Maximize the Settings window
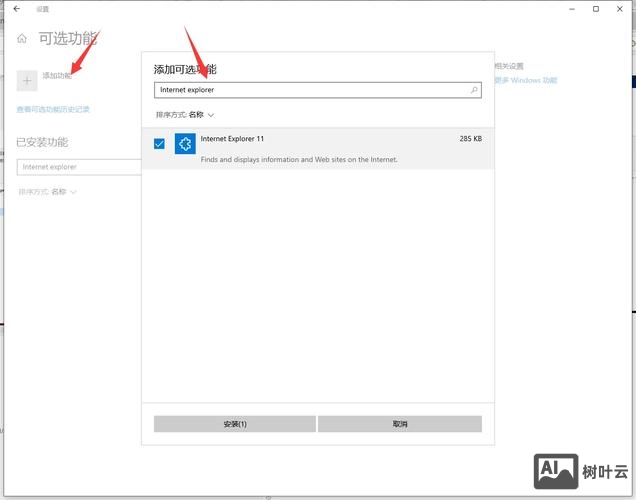This screenshot has width=636, height=500. pyautogui.click(x=596, y=9)
